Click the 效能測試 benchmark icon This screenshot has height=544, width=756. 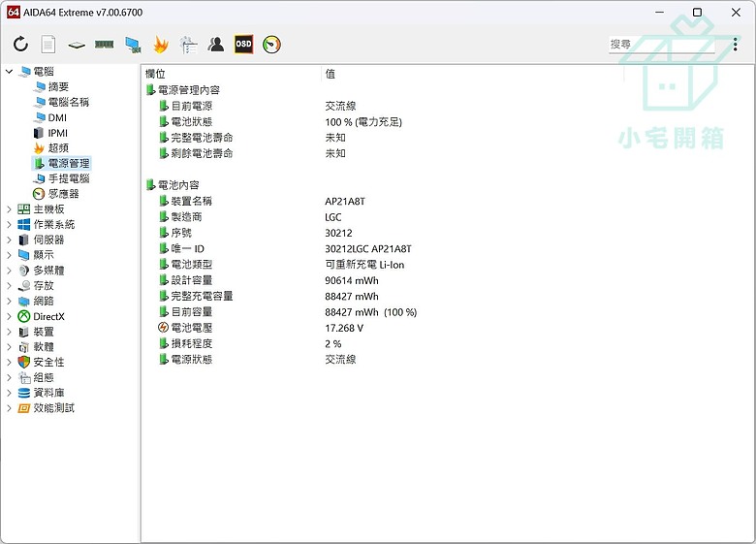(x=23, y=408)
